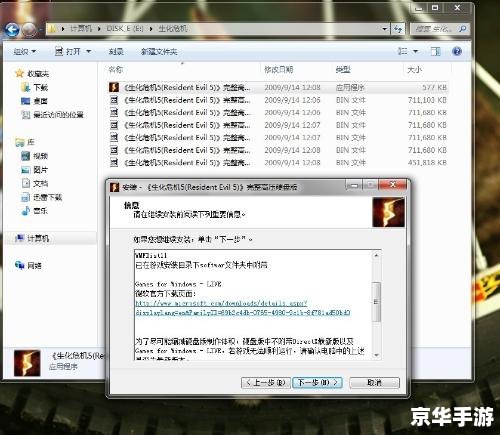The height and width of the screenshot is (435, 500).
Task: Click the installer info box scroll-up arrow
Action: [376, 255]
